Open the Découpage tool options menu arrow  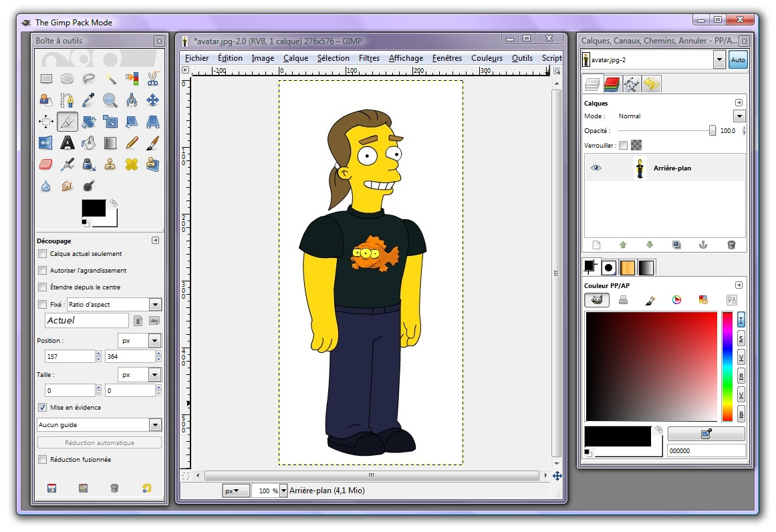tap(155, 240)
